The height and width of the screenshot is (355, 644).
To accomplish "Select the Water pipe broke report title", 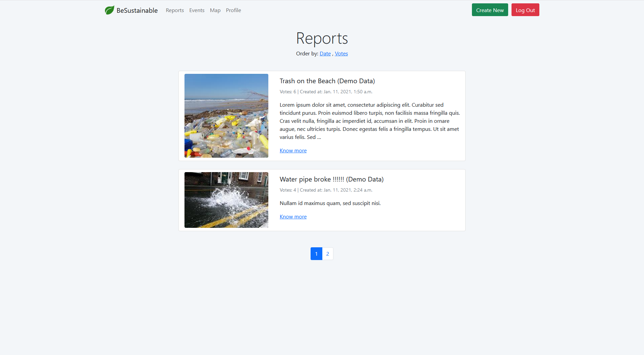I will pos(331,180).
